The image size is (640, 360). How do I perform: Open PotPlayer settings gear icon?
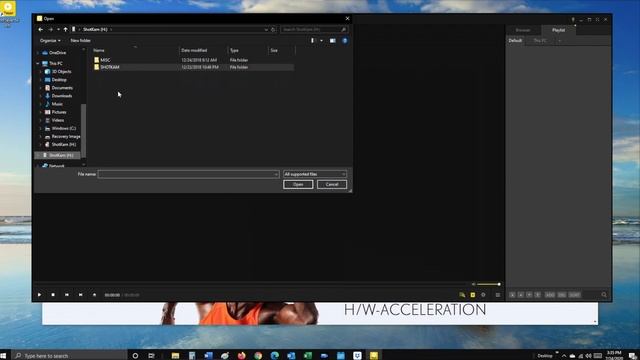[x=483, y=295]
